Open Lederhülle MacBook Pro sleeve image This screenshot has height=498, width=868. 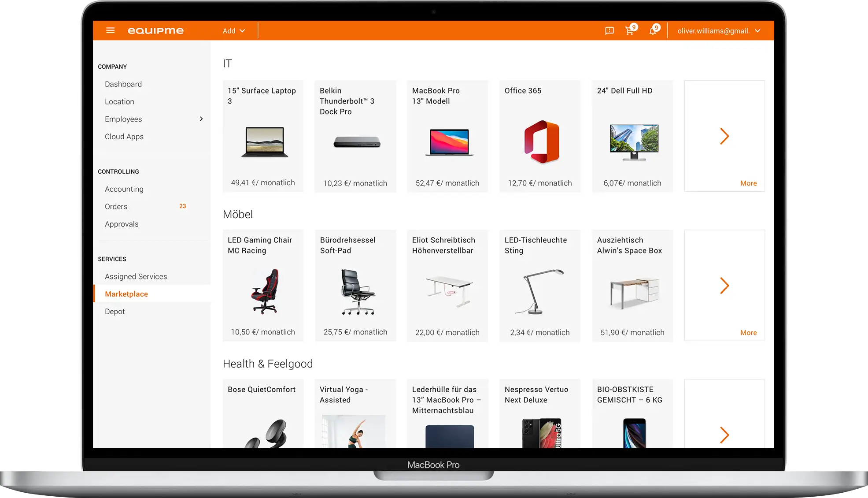tap(450, 437)
